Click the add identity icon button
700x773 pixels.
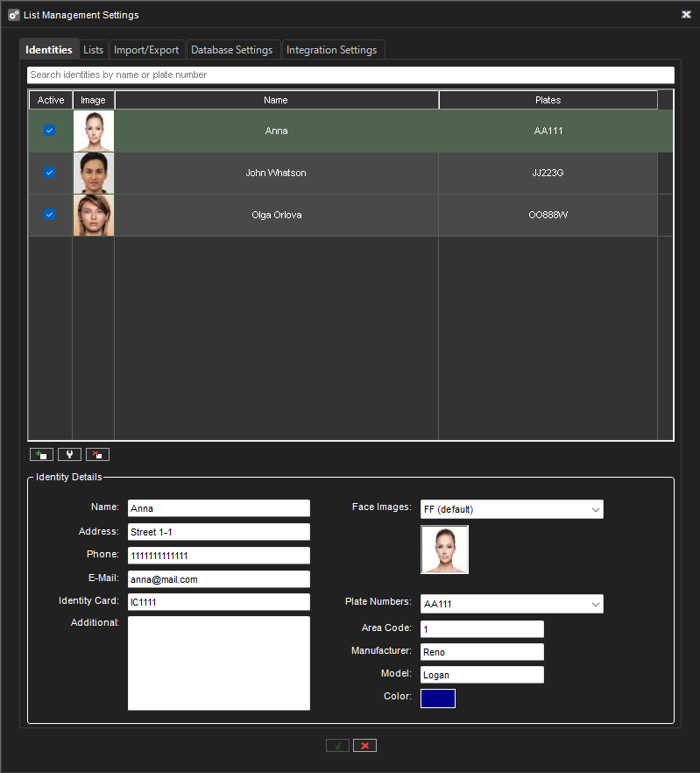tap(41, 454)
